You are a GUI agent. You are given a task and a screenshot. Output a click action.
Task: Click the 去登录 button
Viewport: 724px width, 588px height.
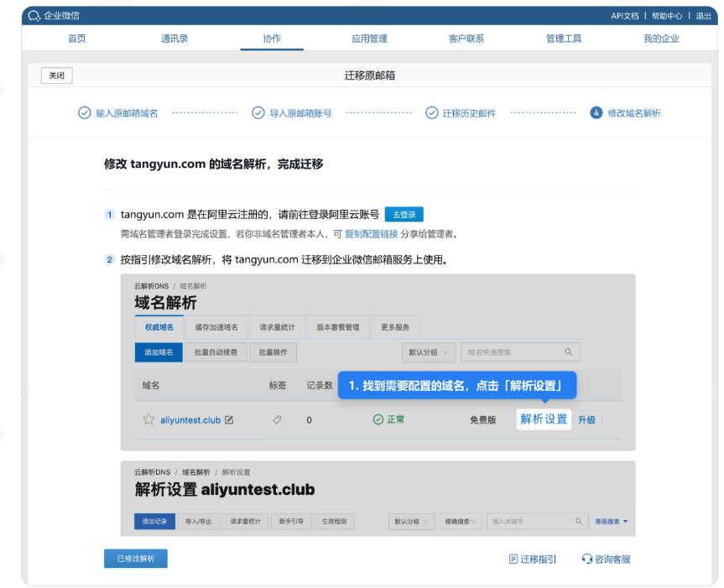tap(404, 214)
